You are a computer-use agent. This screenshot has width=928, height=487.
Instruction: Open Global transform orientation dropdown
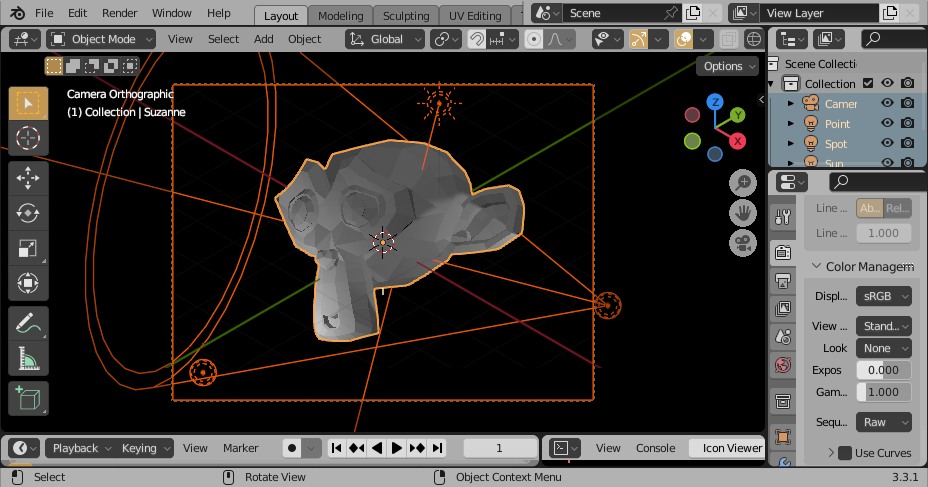tap(385, 39)
